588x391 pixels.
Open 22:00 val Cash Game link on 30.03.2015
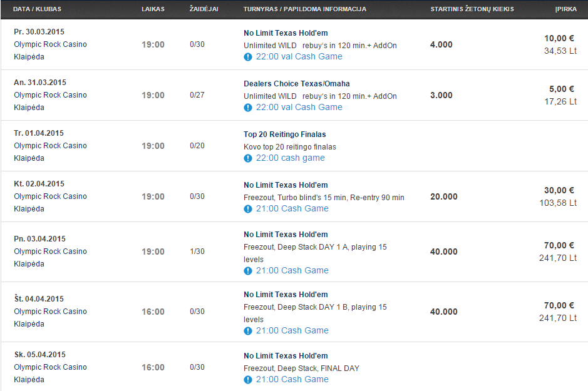coord(299,56)
